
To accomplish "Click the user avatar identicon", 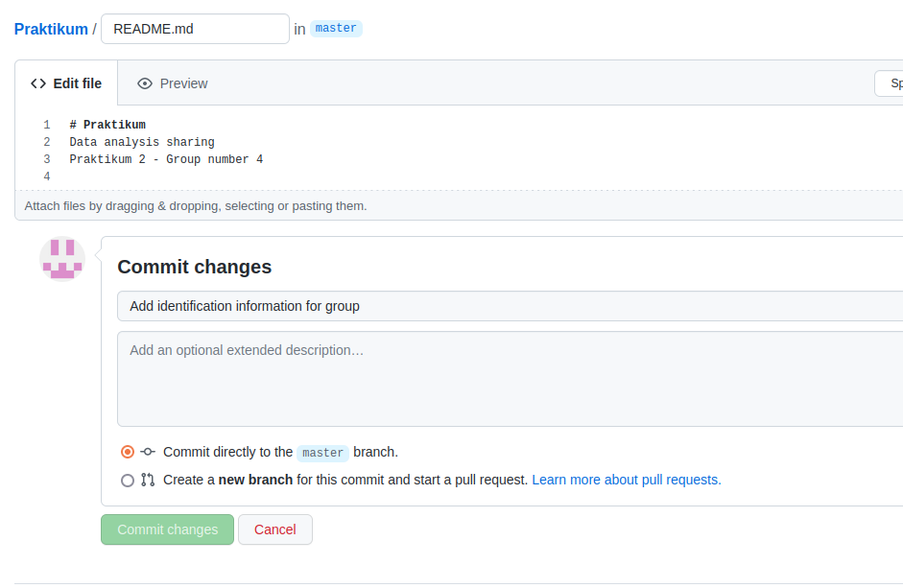I will [x=62, y=259].
